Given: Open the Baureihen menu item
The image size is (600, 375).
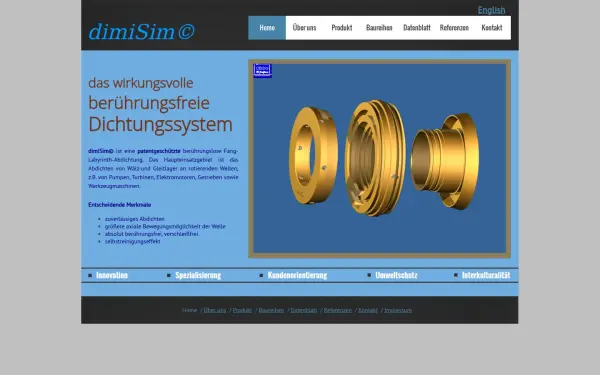Looking at the screenshot, I should 379,28.
